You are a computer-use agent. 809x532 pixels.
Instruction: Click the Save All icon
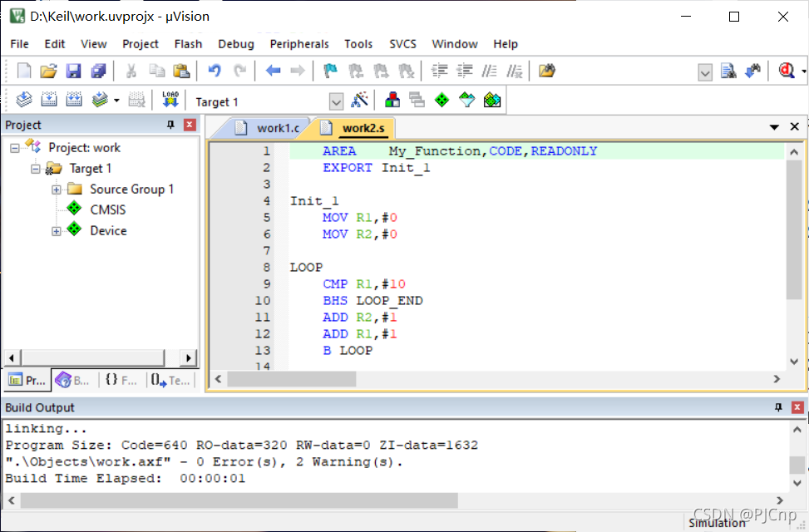pos(99,71)
